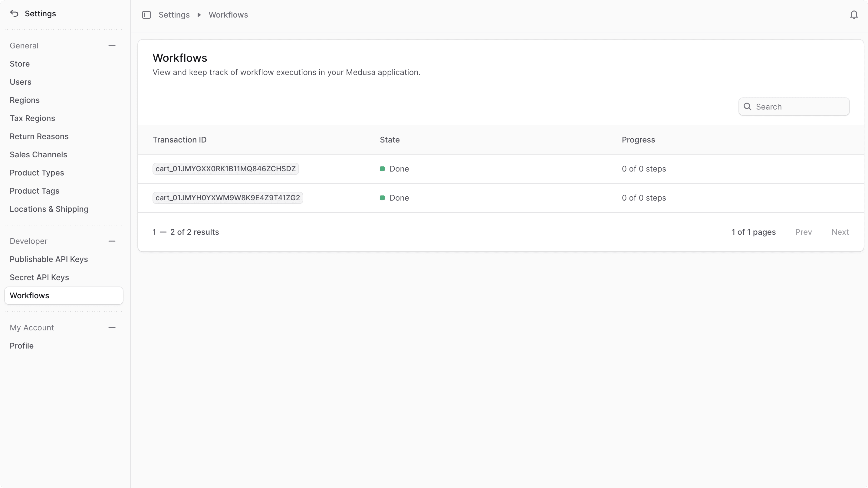The height and width of the screenshot is (488, 868).
Task: Click the back arrow beside Settings heading
Action: tap(14, 14)
